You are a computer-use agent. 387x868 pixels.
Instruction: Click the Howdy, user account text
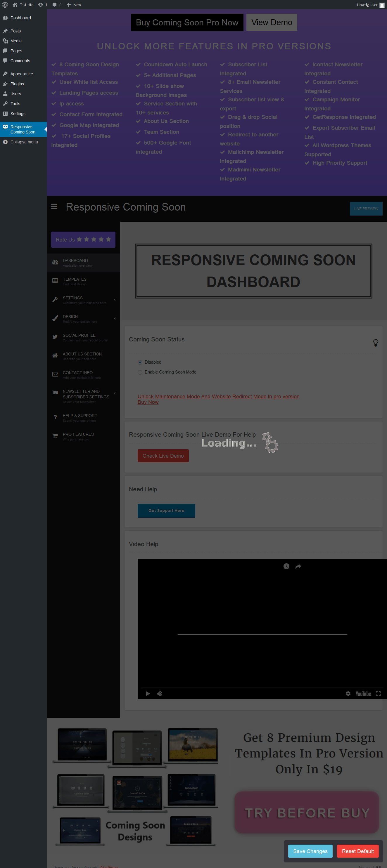[367, 5]
